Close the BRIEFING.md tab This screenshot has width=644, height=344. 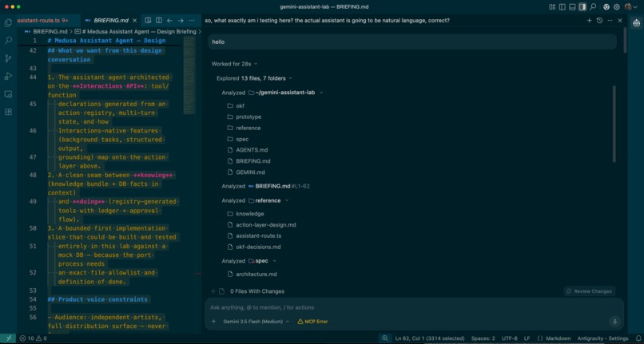click(x=134, y=20)
